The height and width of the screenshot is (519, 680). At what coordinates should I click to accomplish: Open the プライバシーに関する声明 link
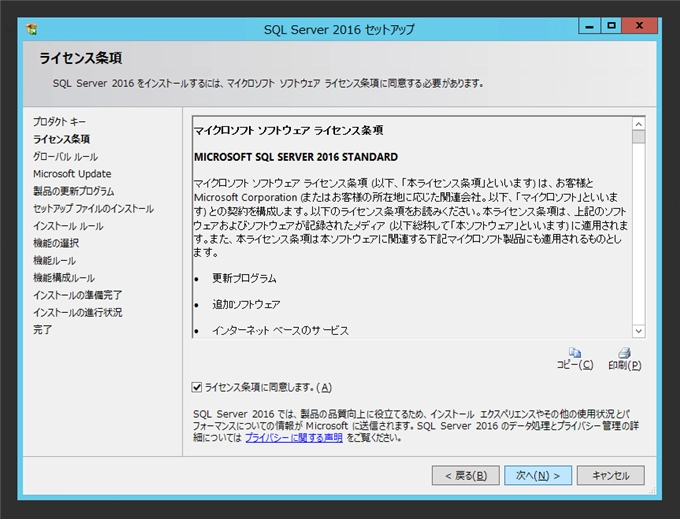pos(294,438)
